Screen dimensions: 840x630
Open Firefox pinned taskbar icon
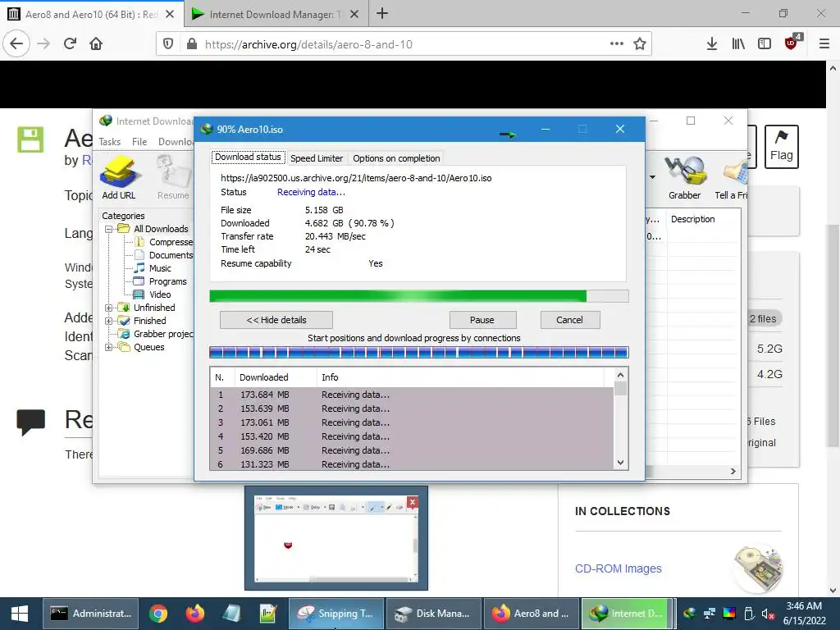195,614
